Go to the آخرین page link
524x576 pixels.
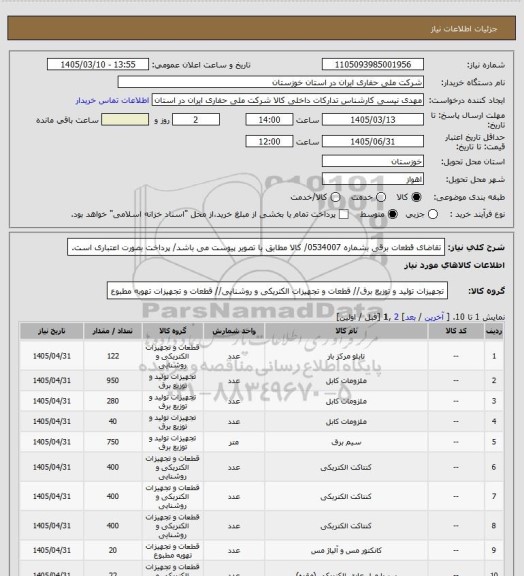pyautogui.click(x=434, y=317)
